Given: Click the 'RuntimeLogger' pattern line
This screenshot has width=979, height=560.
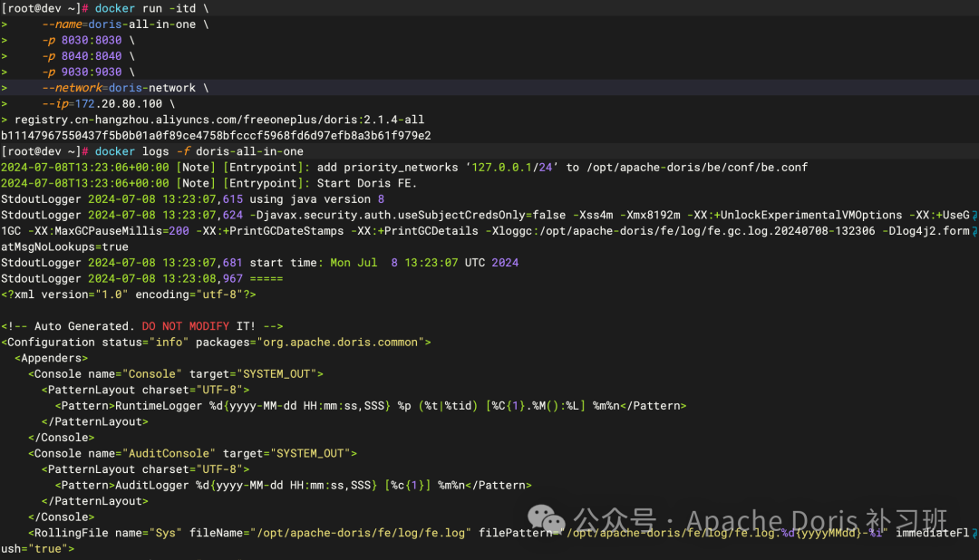Looking at the screenshot, I should coord(371,406).
